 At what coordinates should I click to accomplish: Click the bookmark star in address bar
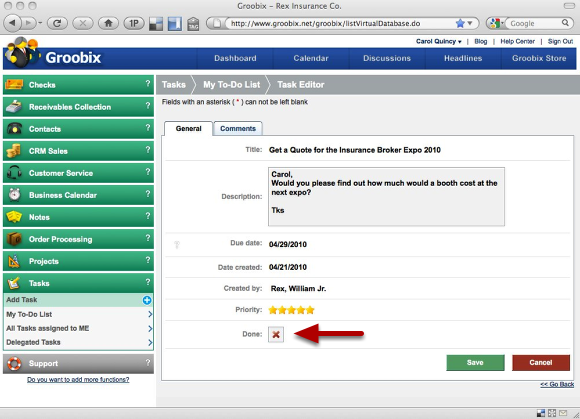pos(460,23)
